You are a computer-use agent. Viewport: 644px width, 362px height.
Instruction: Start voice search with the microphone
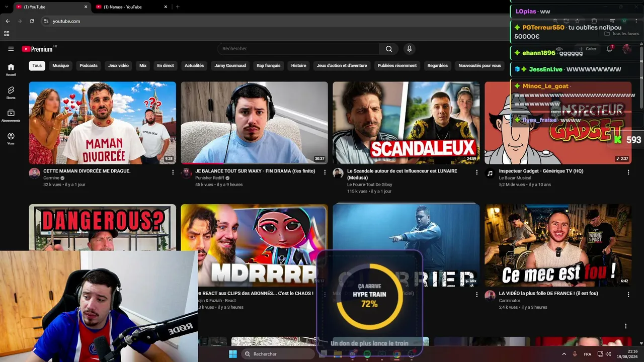[409, 49]
